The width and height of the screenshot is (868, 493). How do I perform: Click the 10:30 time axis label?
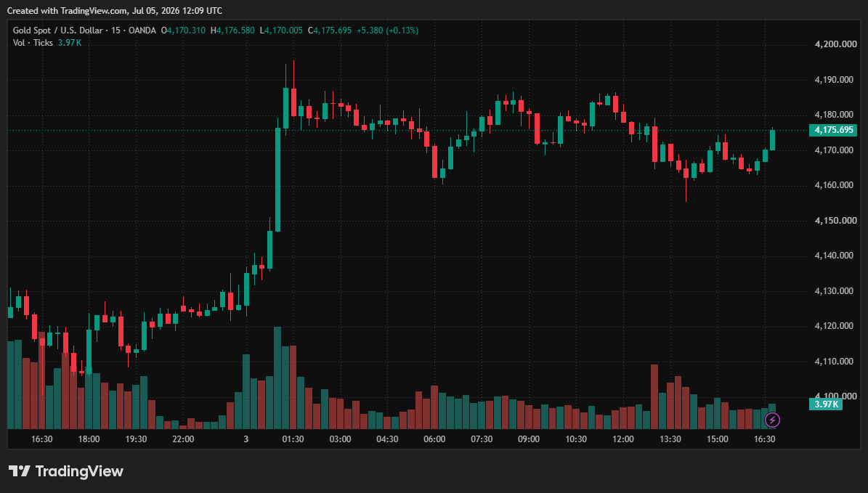pyautogui.click(x=576, y=439)
